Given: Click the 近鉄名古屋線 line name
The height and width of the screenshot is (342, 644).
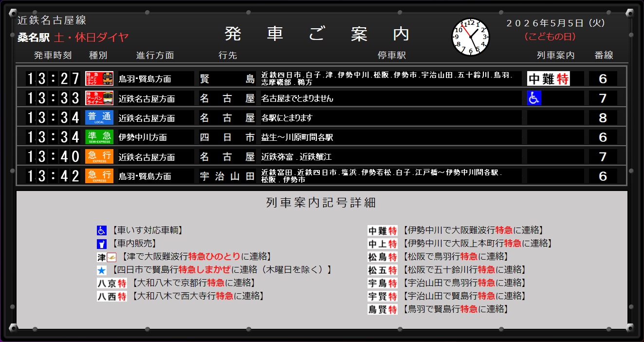Looking at the screenshot, I should coord(52,20).
